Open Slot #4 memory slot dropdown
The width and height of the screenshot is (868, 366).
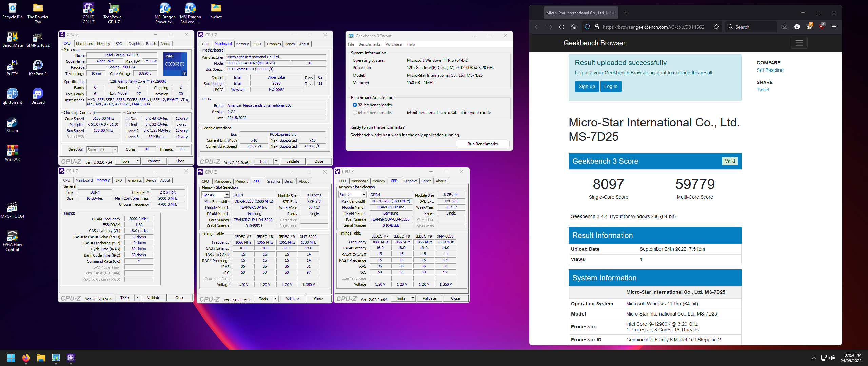coord(353,195)
